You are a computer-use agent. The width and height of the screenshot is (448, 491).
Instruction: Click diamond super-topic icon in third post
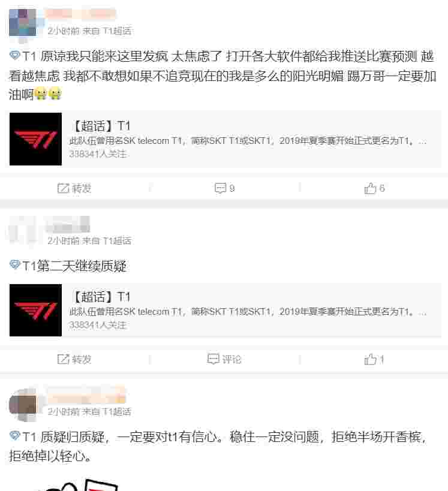[x=15, y=436]
